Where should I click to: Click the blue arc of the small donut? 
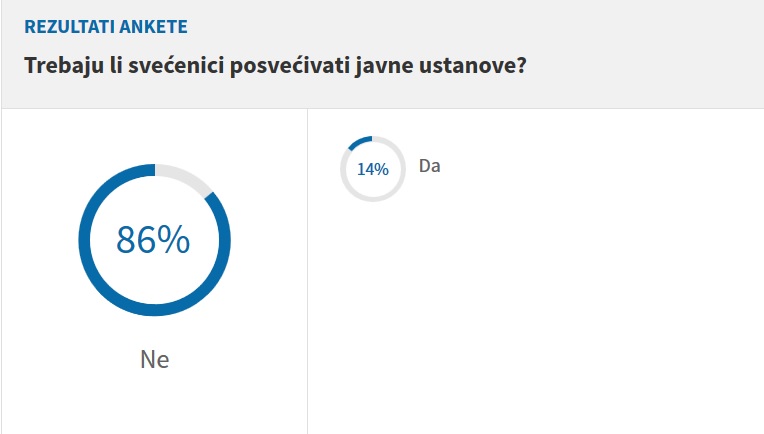click(358, 141)
